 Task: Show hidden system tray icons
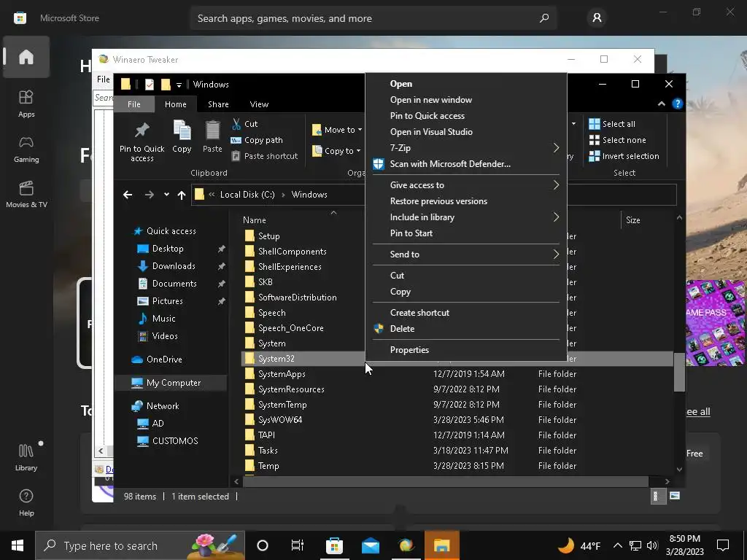[617, 545]
